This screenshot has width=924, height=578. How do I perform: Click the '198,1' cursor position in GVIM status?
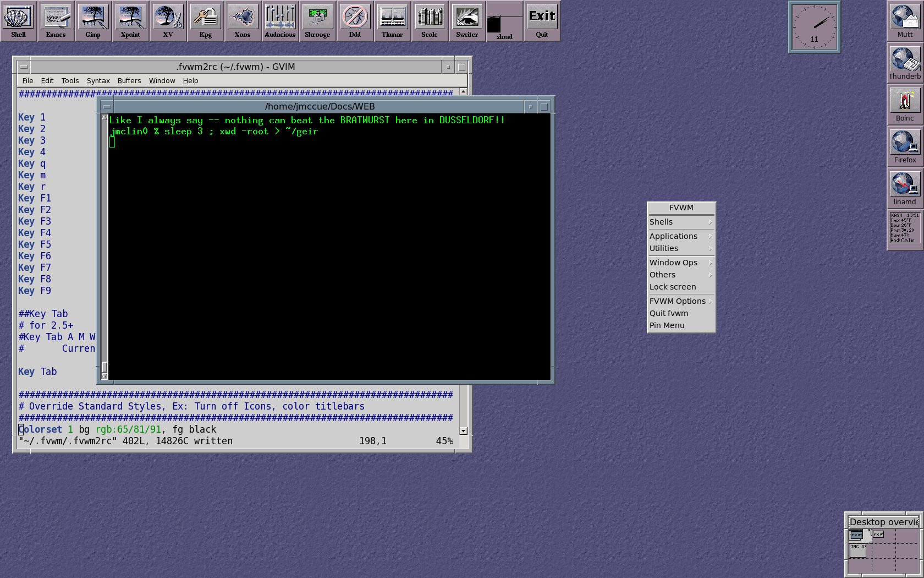coord(373,441)
